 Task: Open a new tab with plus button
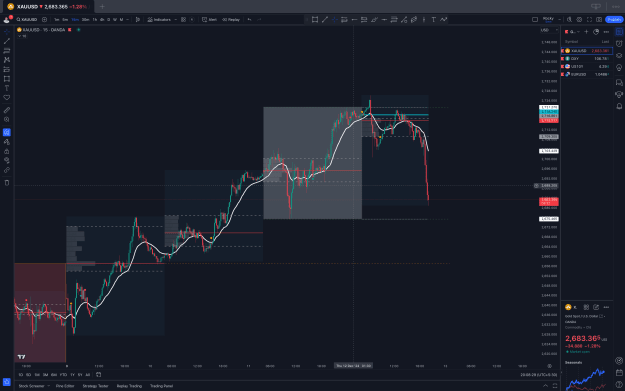tap(102, 6)
